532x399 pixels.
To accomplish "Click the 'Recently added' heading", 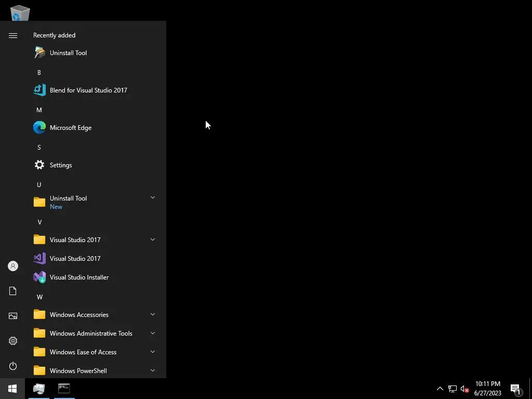I will point(54,35).
